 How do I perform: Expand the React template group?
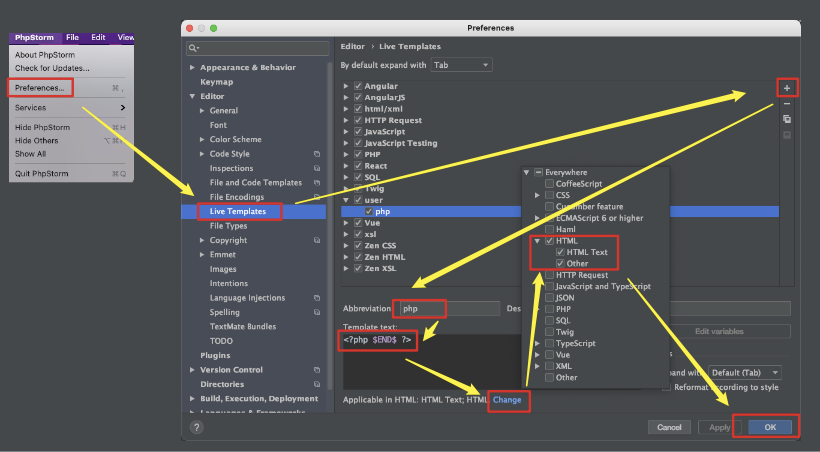coord(346,166)
